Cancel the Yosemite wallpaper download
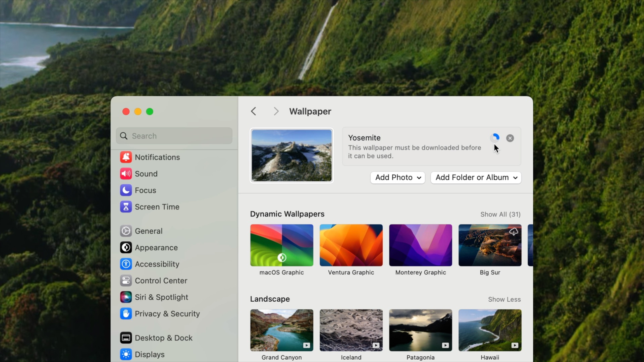The width and height of the screenshot is (644, 362). pos(509,138)
